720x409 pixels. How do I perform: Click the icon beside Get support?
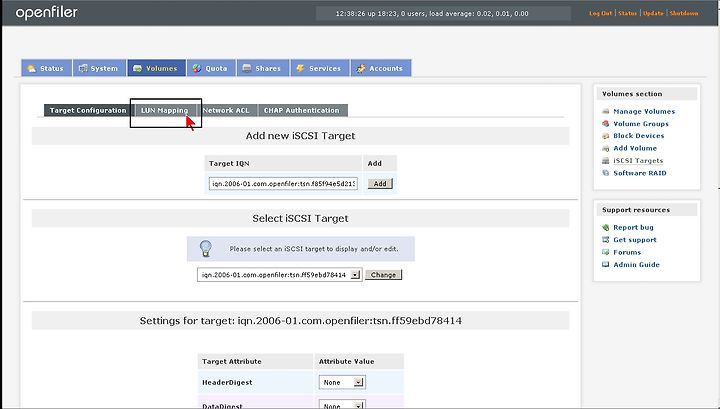click(x=606, y=240)
